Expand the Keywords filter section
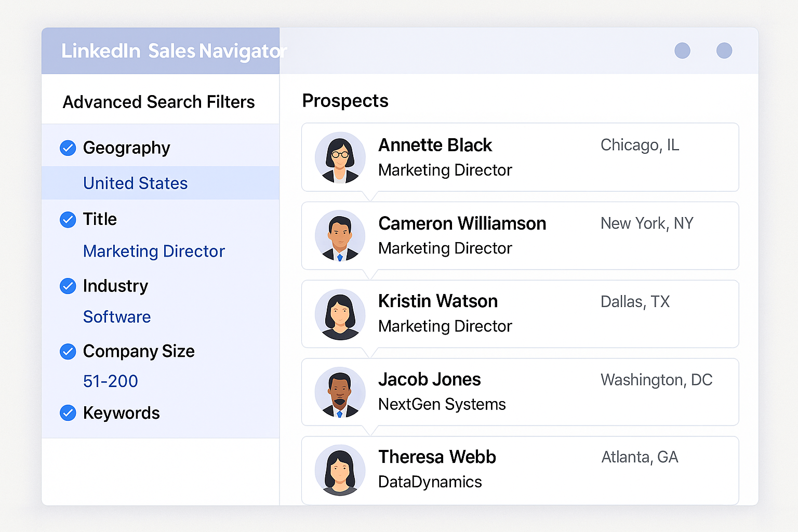798x532 pixels. coord(122,413)
